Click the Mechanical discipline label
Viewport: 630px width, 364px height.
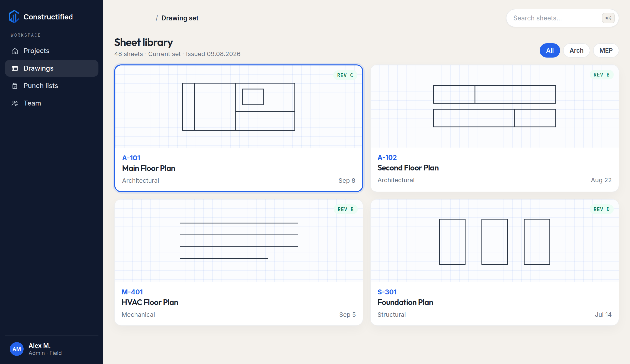click(138, 314)
